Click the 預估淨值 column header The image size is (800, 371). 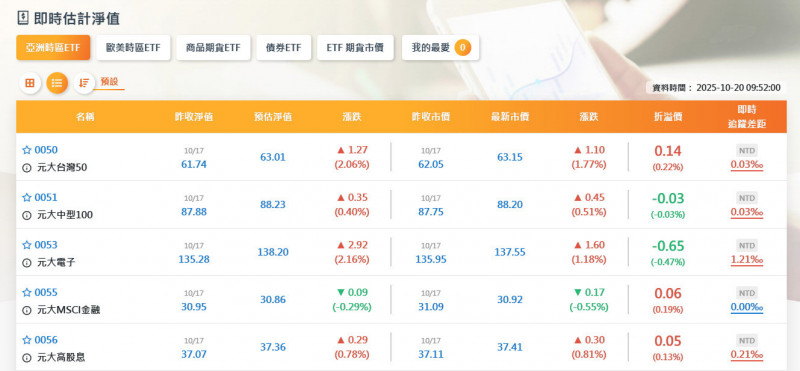click(273, 117)
